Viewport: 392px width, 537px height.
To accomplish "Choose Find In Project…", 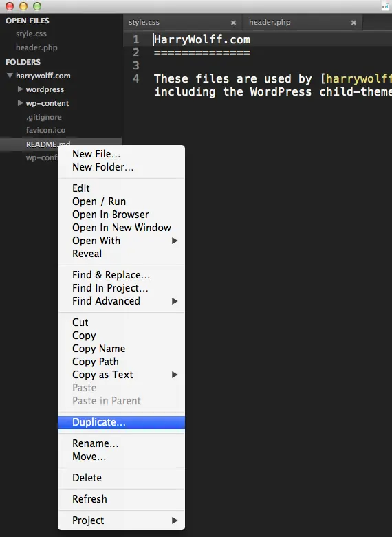I will coord(121,288).
